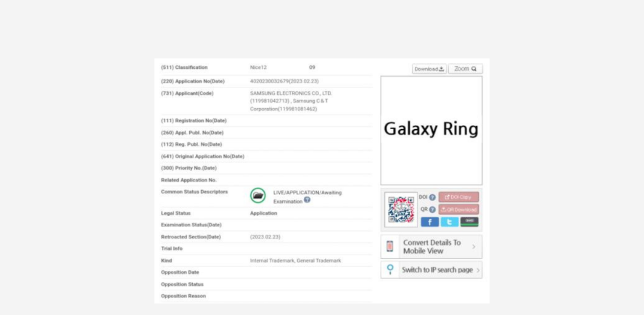Open Switch to IP search page link
This screenshot has height=315, width=644.
(x=431, y=270)
